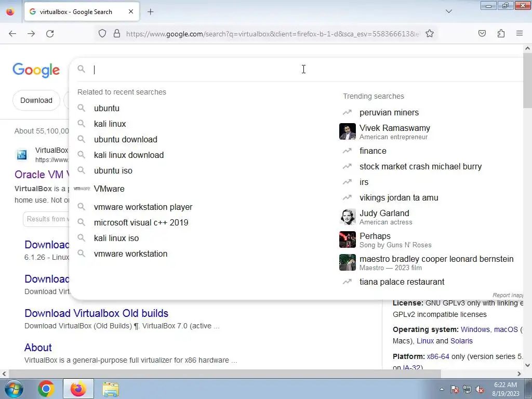Open trending search stock market crash michael burry
Screen dimensions: 532x399
pos(420,166)
